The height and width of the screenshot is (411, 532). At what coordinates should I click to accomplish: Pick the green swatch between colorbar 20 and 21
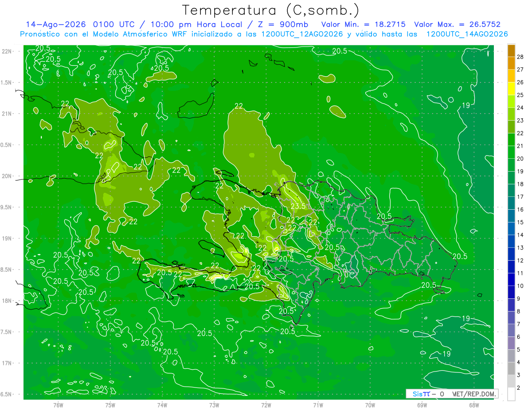(x=511, y=153)
